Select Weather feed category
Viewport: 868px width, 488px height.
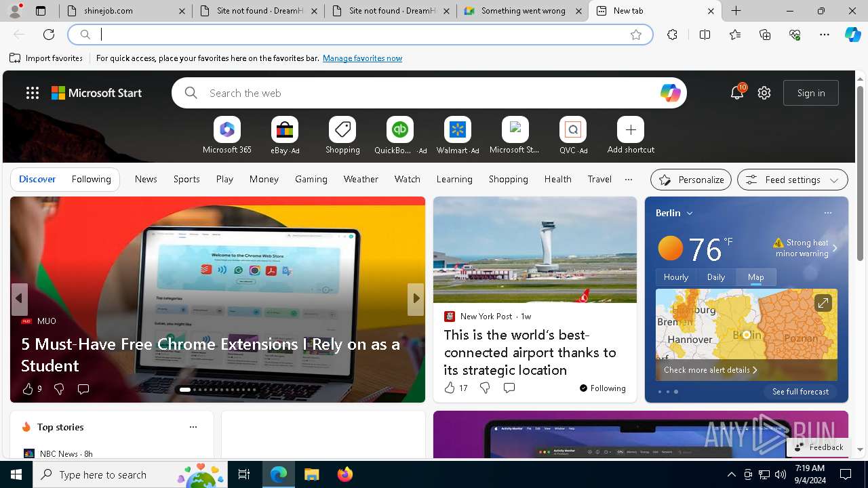(361, 179)
